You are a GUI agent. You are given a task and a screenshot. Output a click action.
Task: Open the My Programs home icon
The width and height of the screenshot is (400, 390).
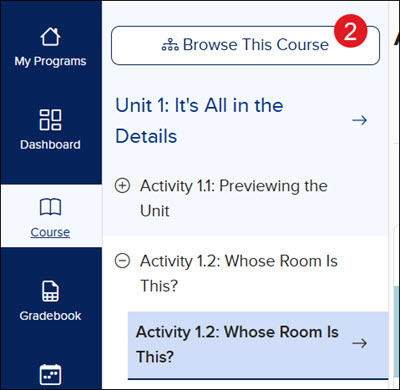click(50, 37)
